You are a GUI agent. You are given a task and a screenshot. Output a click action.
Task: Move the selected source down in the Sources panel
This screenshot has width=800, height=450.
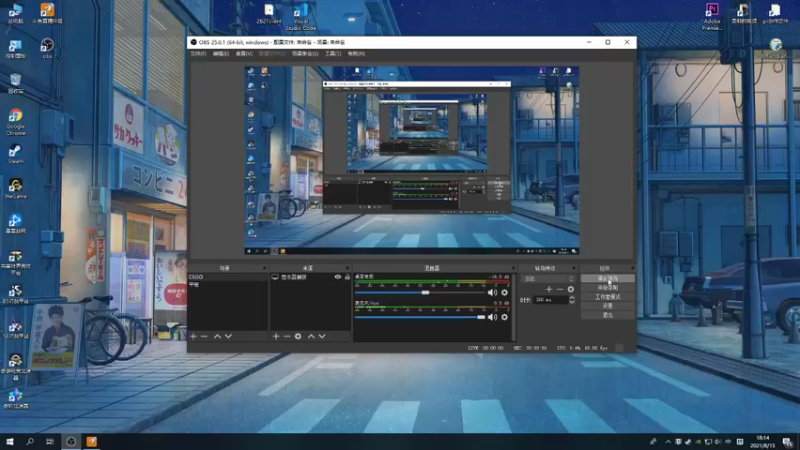coord(322,336)
